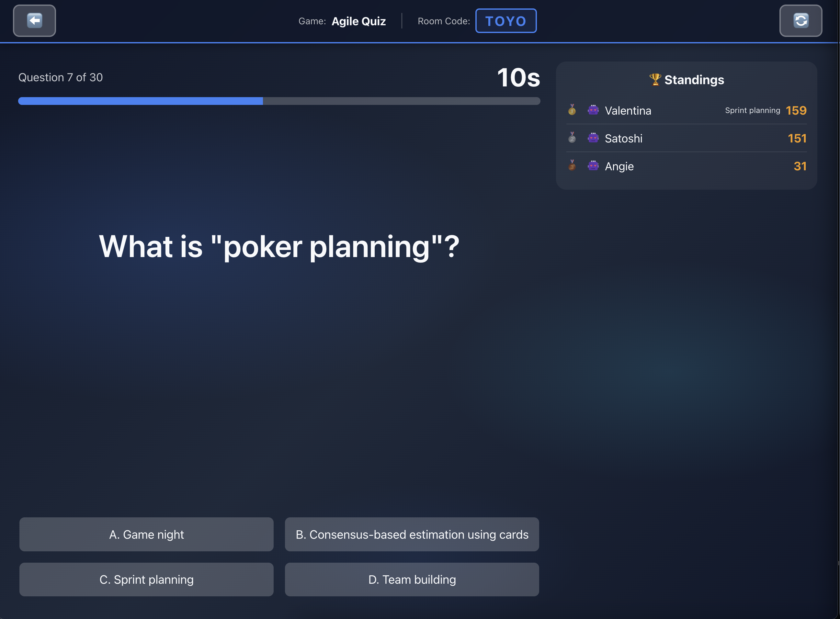This screenshot has height=619, width=840.
Task: Click the TOYO room code box
Action: click(x=505, y=21)
